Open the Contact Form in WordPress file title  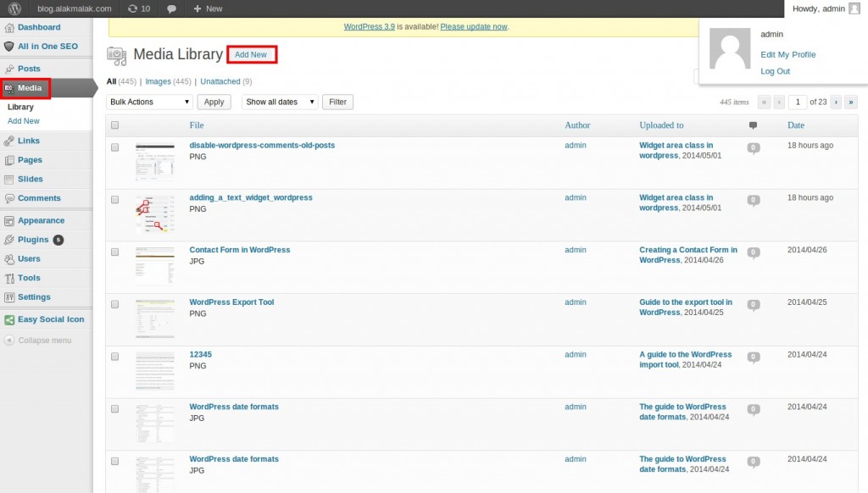point(240,250)
